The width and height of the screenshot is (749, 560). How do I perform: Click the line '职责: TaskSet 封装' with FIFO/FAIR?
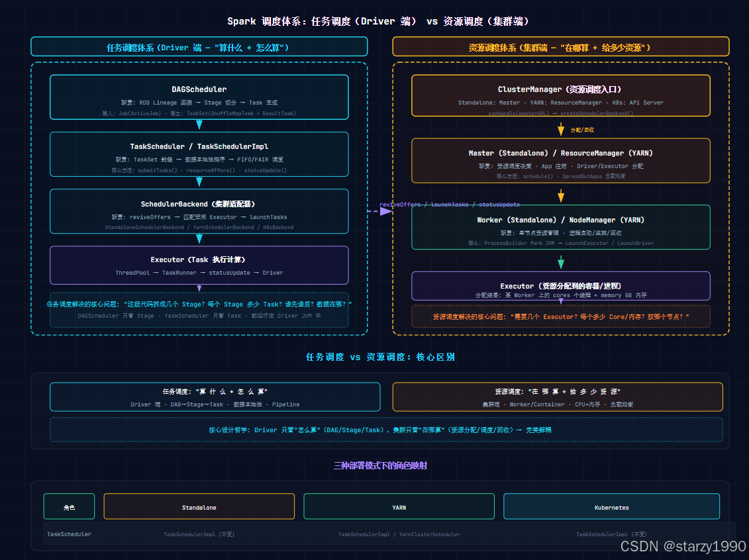(199, 160)
